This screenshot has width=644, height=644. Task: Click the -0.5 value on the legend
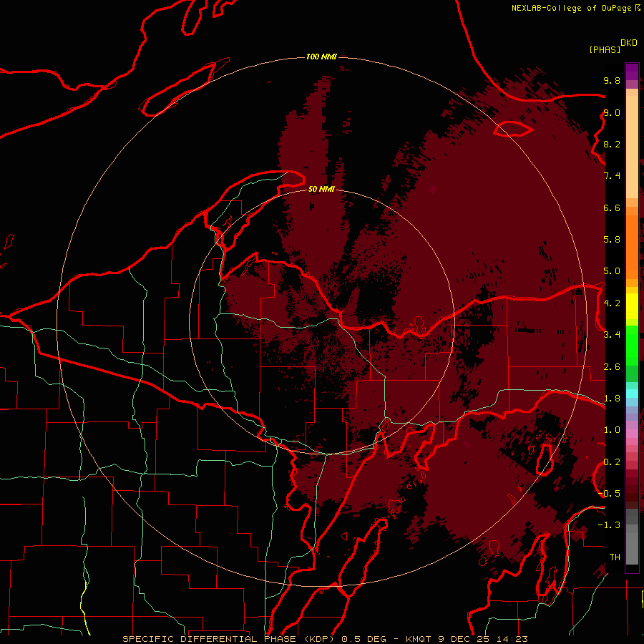(609, 494)
